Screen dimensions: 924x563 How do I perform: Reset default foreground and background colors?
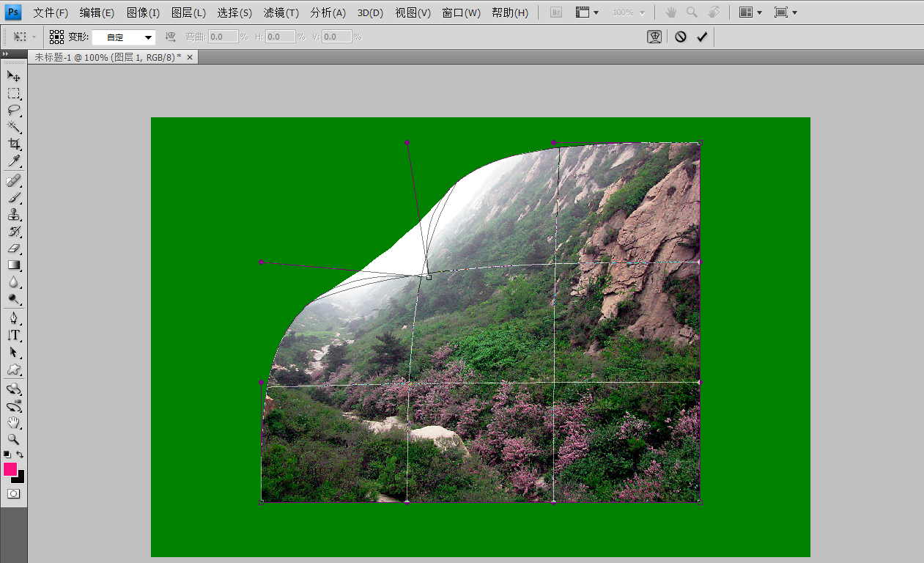click(x=7, y=455)
